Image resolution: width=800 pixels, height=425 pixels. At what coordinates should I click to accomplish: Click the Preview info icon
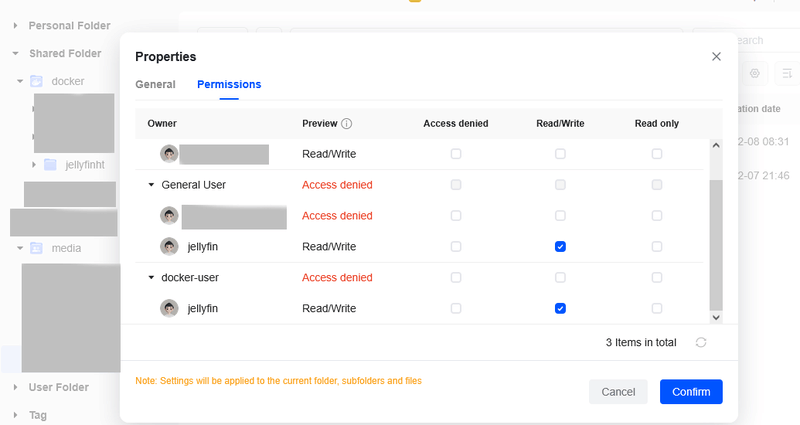click(347, 124)
